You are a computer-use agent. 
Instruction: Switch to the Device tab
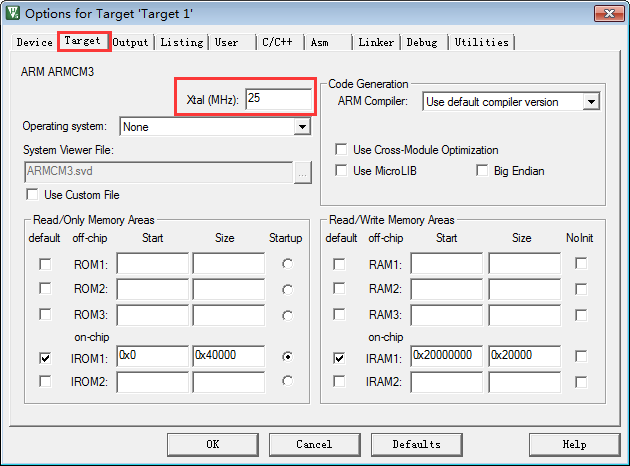click(x=35, y=42)
